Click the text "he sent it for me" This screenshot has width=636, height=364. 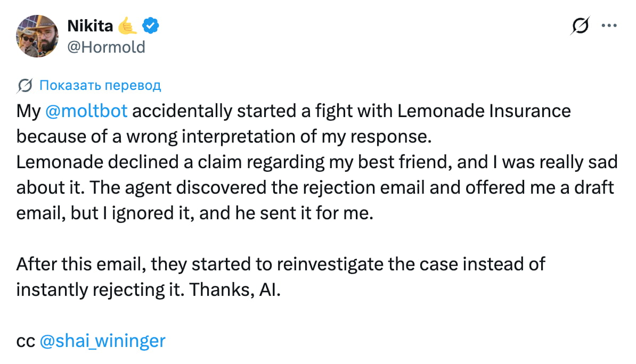pos(319,213)
